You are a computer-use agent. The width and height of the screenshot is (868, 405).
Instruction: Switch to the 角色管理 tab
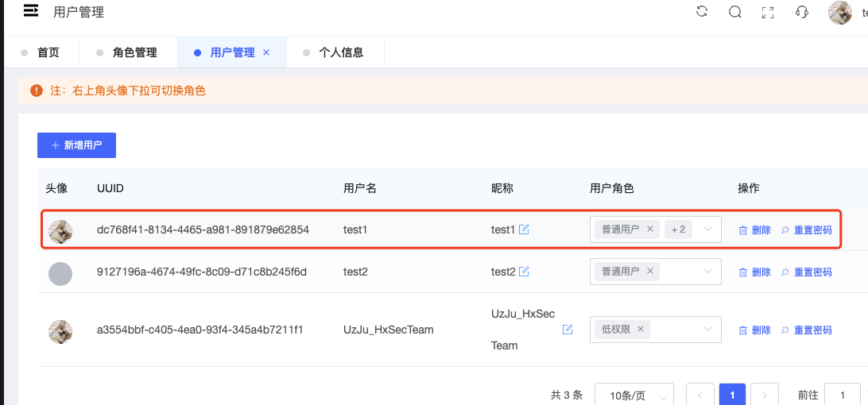[134, 52]
